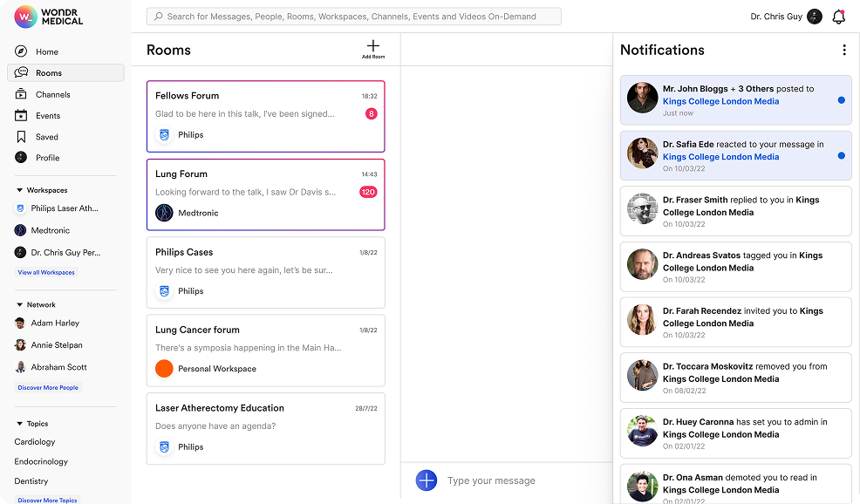Select Cardiology topic
Screen dimensions: 860x504
coord(35,442)
